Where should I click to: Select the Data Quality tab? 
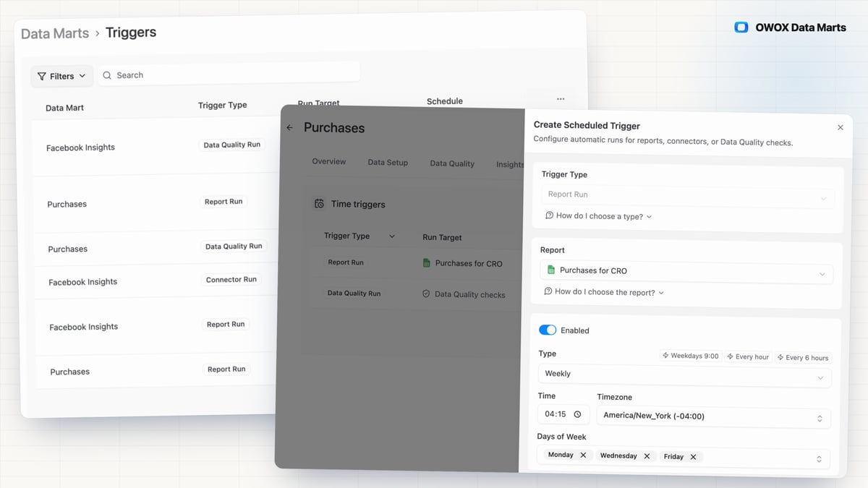(x=452, y=163)
